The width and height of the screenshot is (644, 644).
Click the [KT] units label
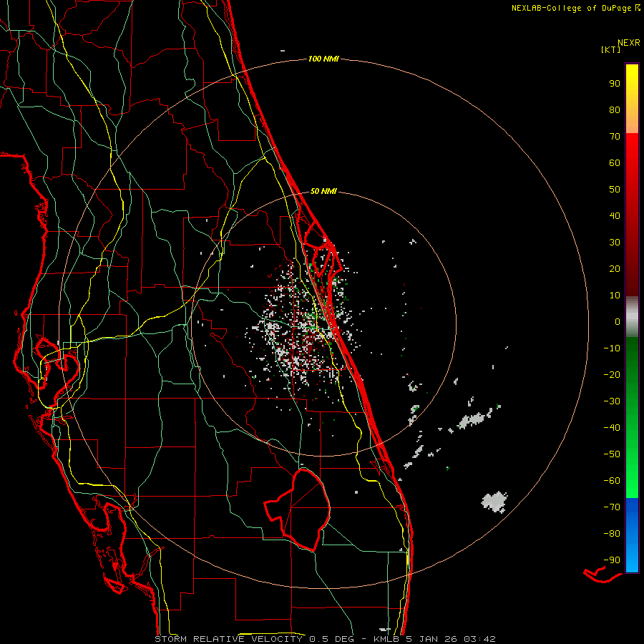click(x=611, y=49)
